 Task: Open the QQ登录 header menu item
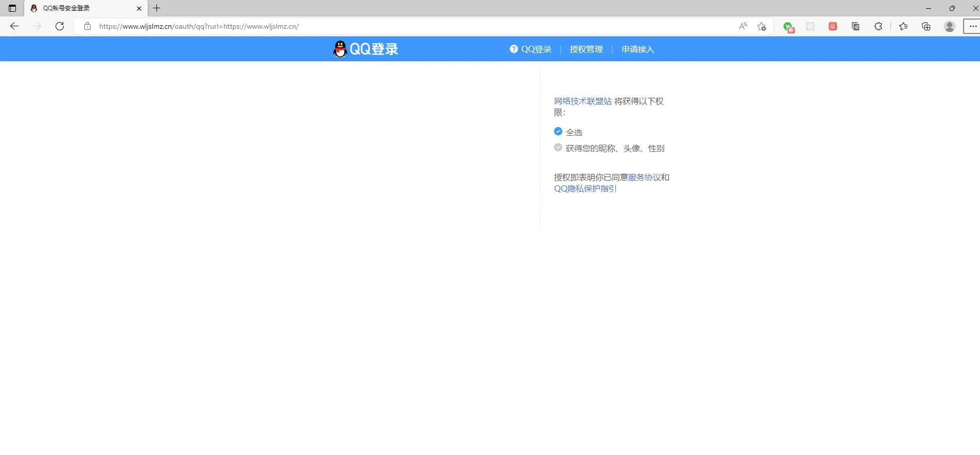536,49
